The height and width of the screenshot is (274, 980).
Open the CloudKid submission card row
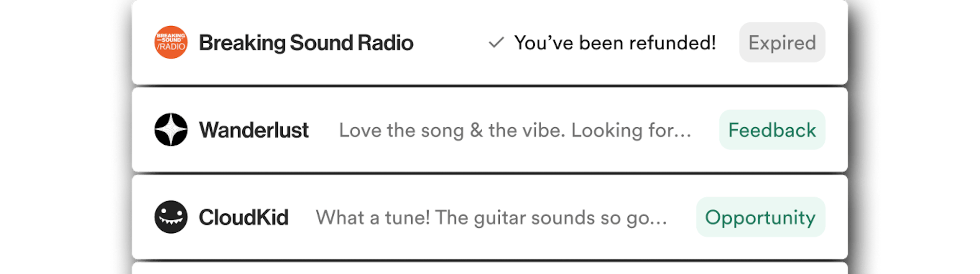pos(490,217)
